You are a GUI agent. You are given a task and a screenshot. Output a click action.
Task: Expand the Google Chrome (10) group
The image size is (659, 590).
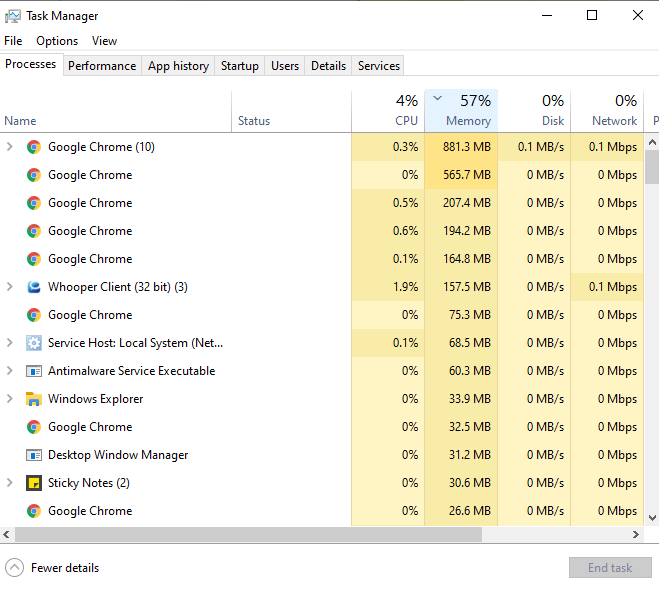pos(10,147)
